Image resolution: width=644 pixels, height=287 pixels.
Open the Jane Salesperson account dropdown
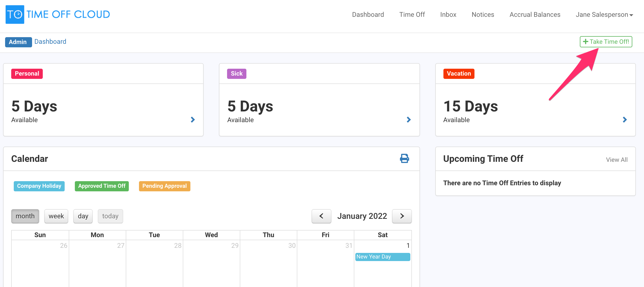point(604,15)
